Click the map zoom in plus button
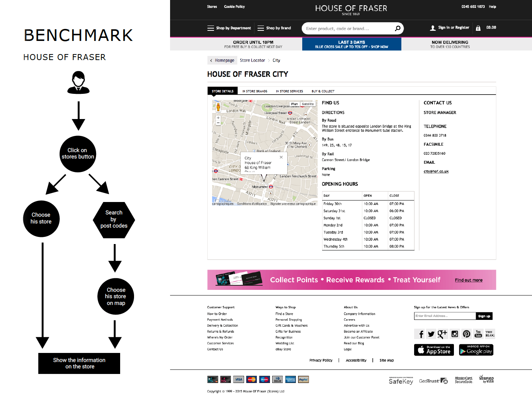The height and width of the screenshot is (401, 532). pyautogui.click(x=218, y=118)
